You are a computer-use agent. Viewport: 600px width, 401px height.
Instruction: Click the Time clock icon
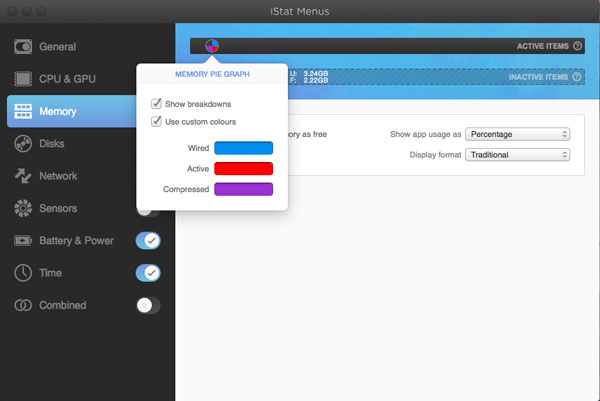tap(23, 273)
